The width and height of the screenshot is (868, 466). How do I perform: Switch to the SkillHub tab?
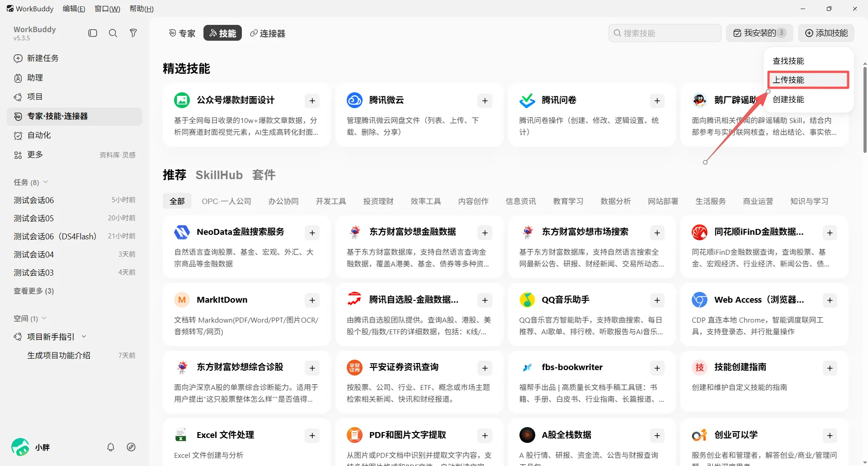(219, 175)
